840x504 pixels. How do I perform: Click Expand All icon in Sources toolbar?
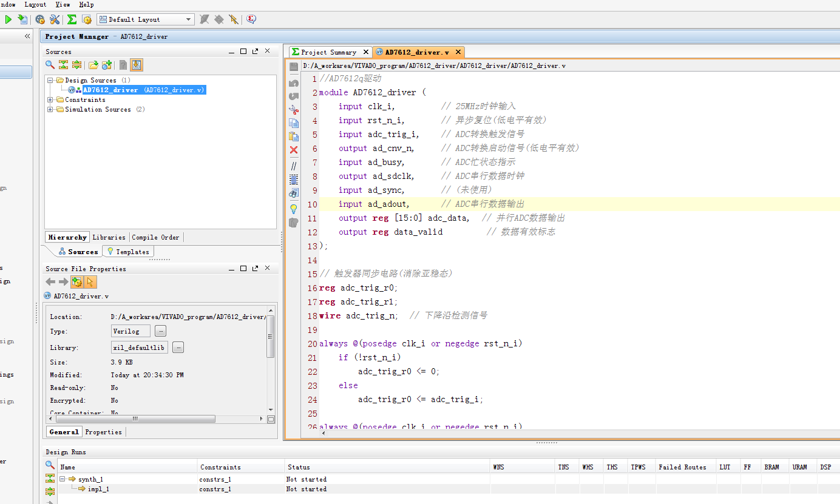tap(76, 65)
